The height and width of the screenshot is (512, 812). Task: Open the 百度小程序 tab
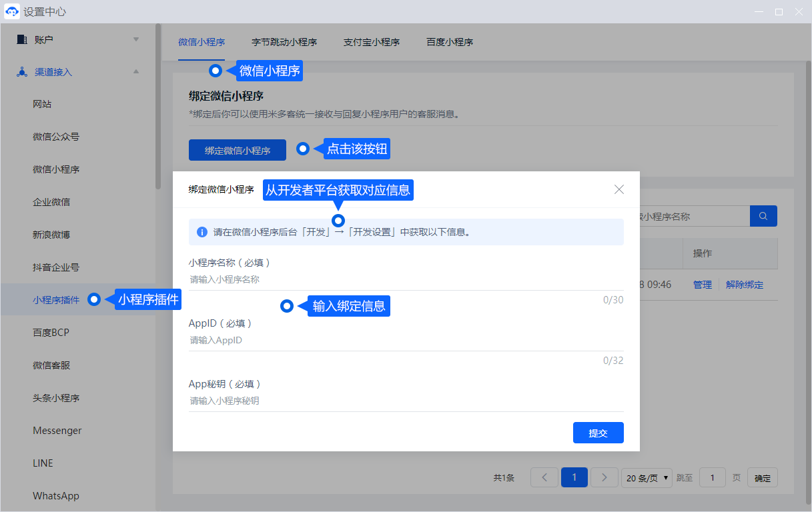(449, 42)
